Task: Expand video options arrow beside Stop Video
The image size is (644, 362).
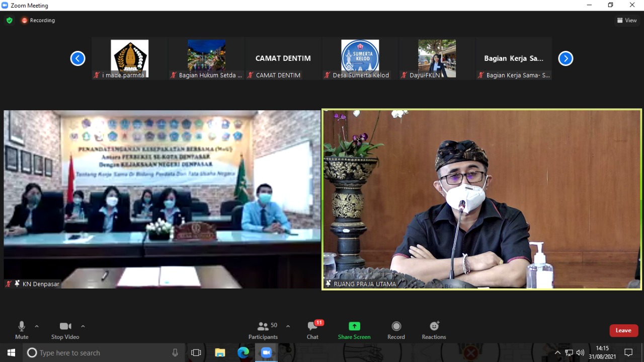Action: [83, 326]
